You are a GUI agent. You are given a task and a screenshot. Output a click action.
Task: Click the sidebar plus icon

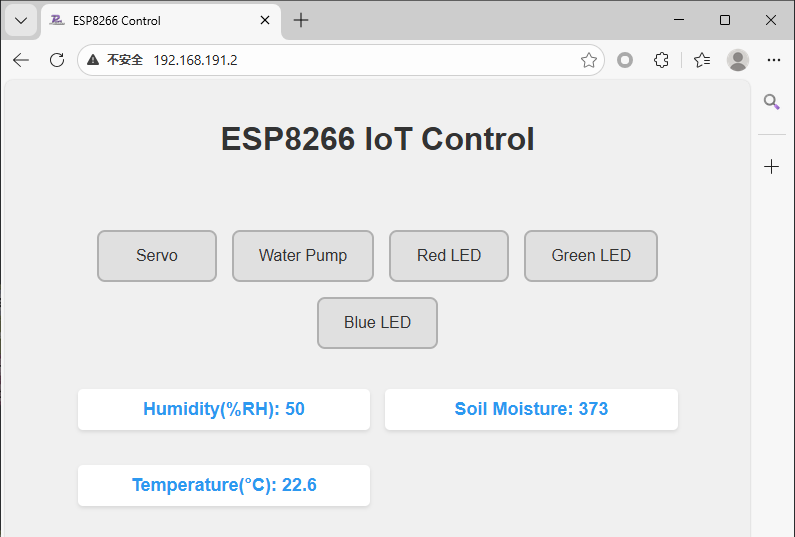point(771,166)
